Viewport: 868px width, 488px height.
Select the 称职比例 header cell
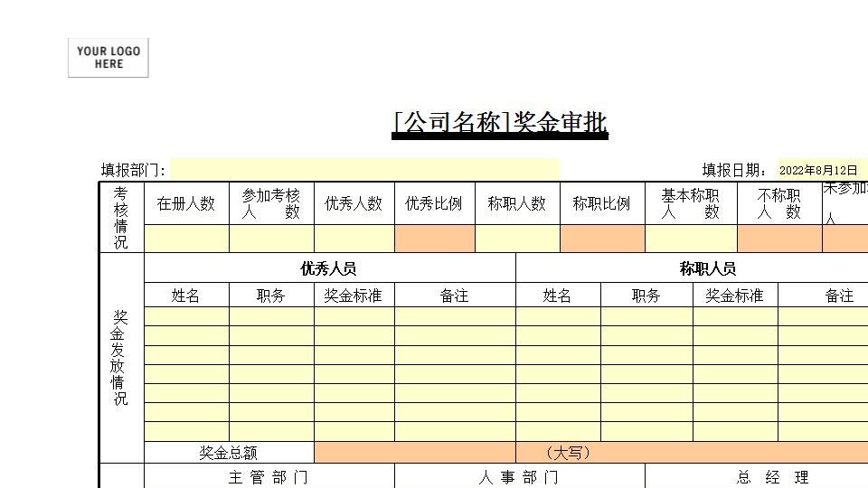(x=602, y=203)
